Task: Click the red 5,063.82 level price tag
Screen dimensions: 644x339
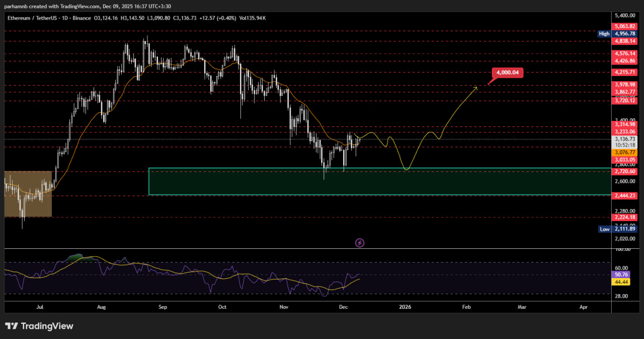Action: 624,26
